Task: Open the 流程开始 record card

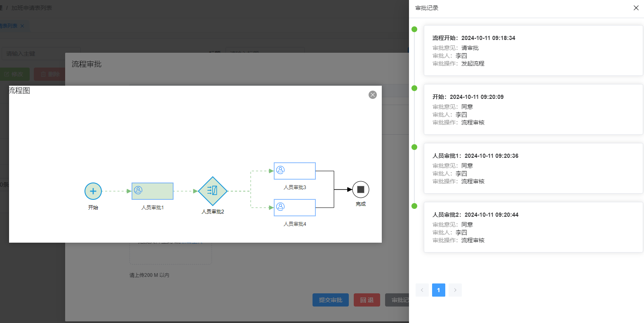Action: click(x=533, y=50)
